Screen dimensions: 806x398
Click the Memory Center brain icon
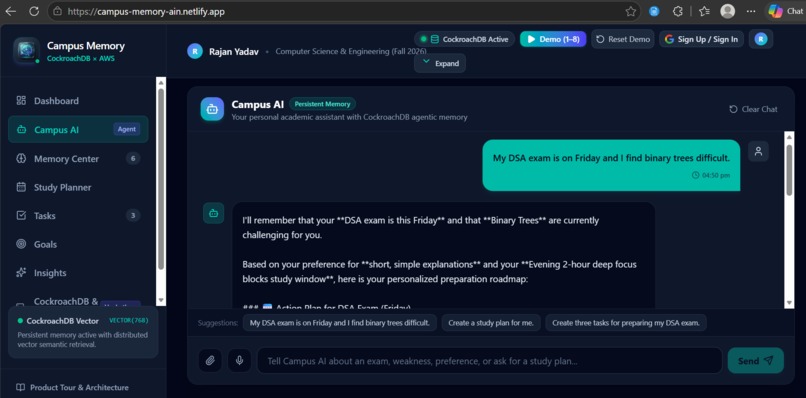point(21,158)
